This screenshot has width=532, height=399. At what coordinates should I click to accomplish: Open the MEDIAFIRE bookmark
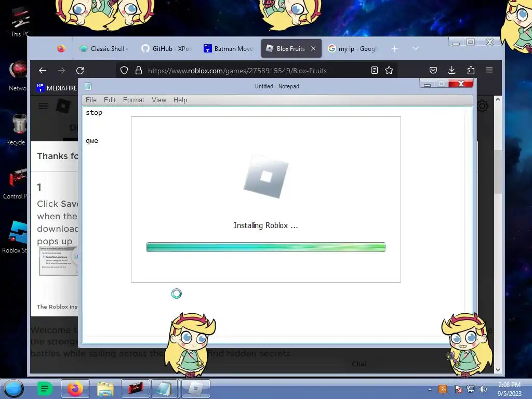click(57, 88)
